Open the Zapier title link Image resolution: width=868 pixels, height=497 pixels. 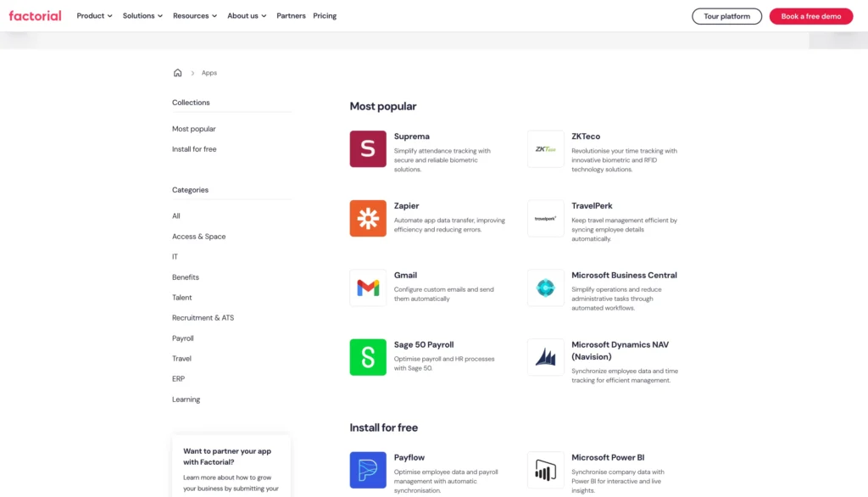pyautogui.click(x=406, y=205)
